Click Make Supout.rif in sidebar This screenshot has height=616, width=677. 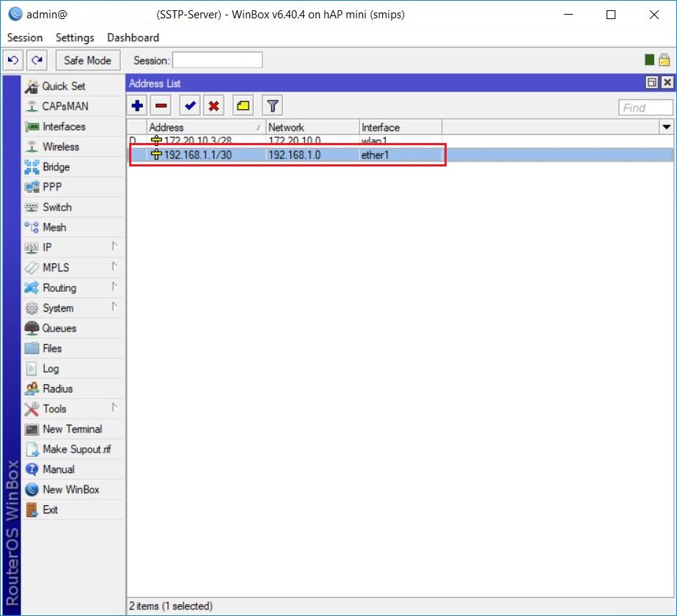point(73,450)
